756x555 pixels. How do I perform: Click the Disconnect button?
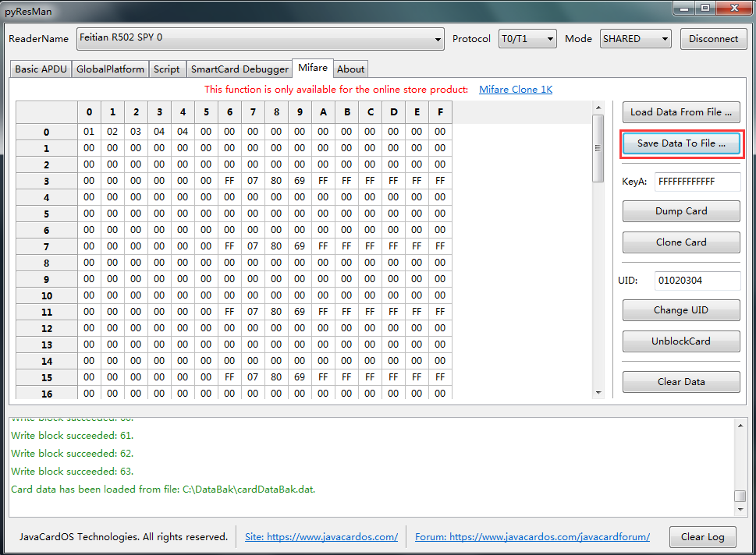713,39
